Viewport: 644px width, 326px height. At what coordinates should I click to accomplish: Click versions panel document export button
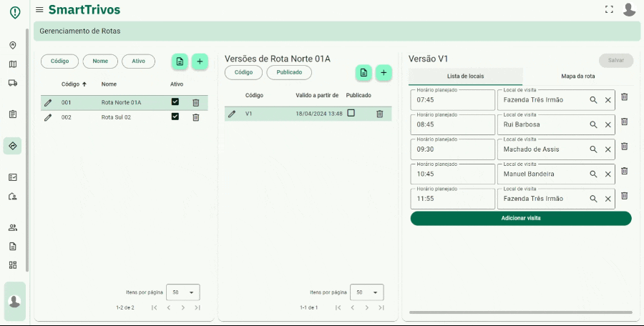(x=364, y=73)
